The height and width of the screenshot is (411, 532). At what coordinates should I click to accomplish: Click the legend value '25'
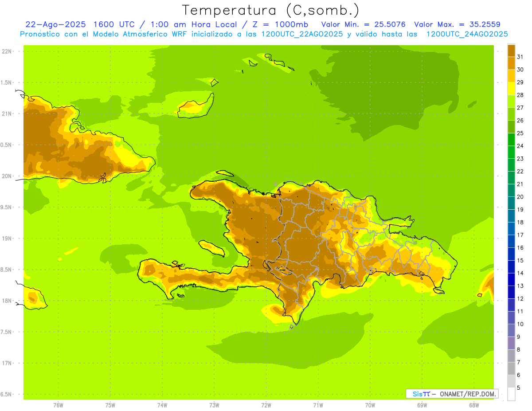[520, 133]
